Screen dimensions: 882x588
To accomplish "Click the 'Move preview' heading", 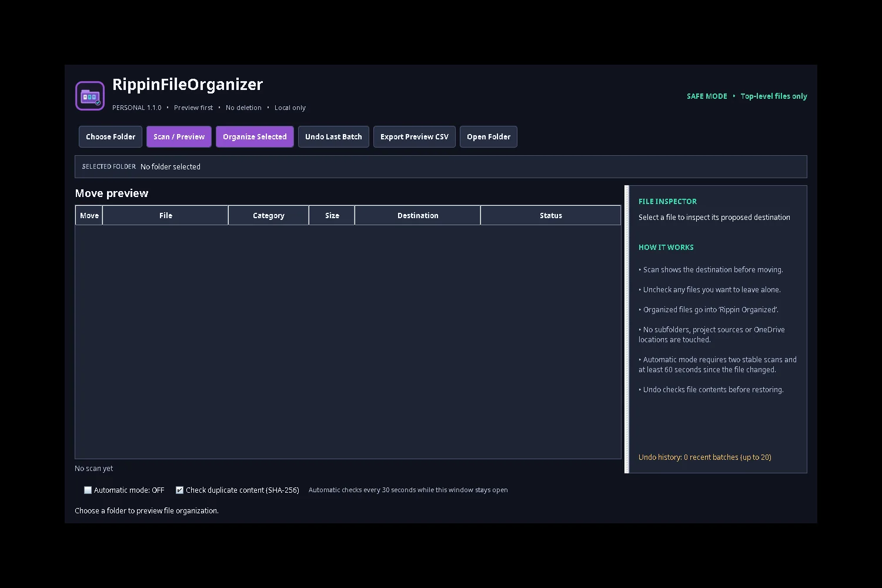I will click(x=112, y=193).
